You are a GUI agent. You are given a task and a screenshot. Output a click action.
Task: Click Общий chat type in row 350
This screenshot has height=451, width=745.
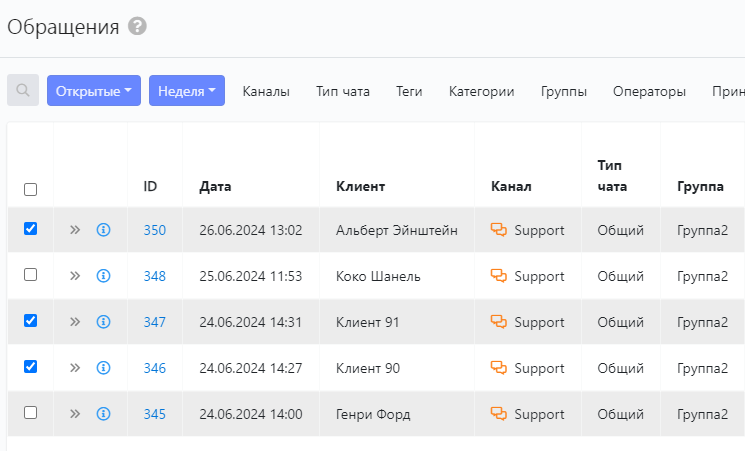pos(621,230)
